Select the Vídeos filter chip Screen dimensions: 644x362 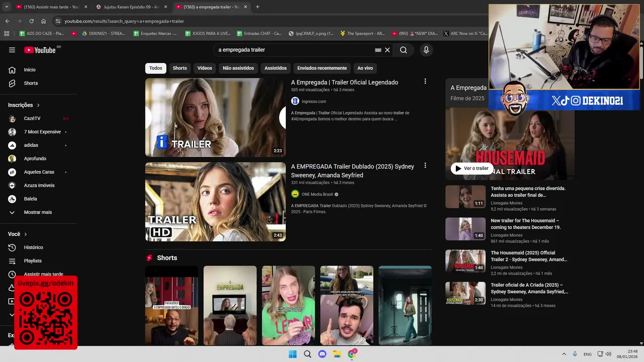click(x=204, y=68)
